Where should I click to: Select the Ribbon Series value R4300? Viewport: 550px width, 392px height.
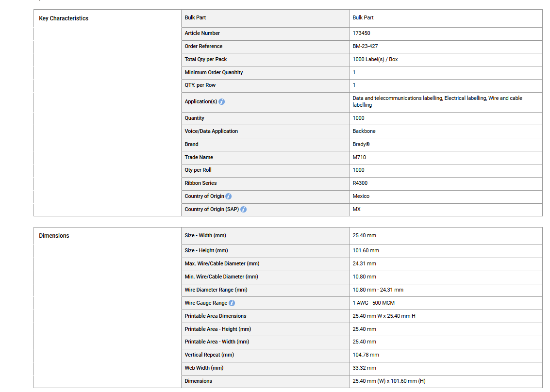tap(360, 183)
